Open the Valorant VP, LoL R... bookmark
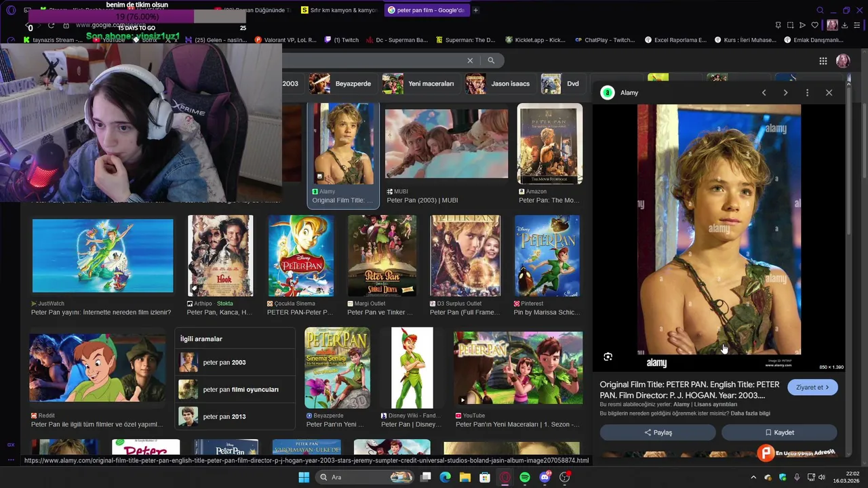 [285, 40]
